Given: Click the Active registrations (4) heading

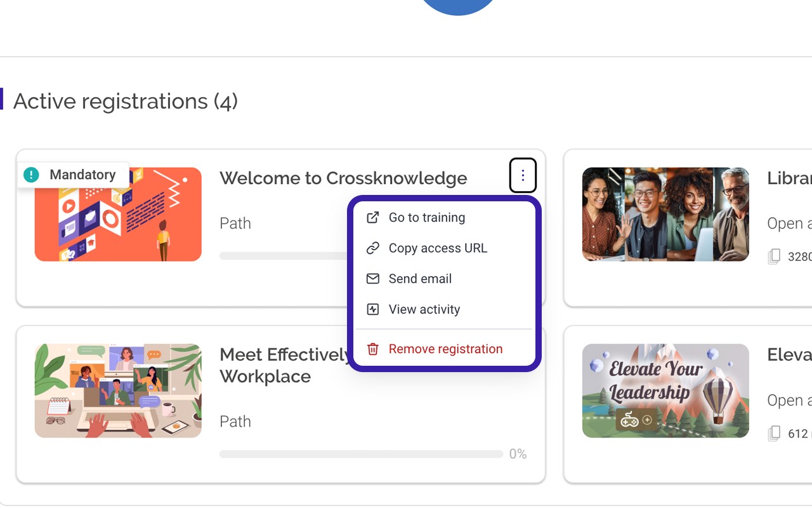Looking at the screenshot, I should tap(126, 101).
